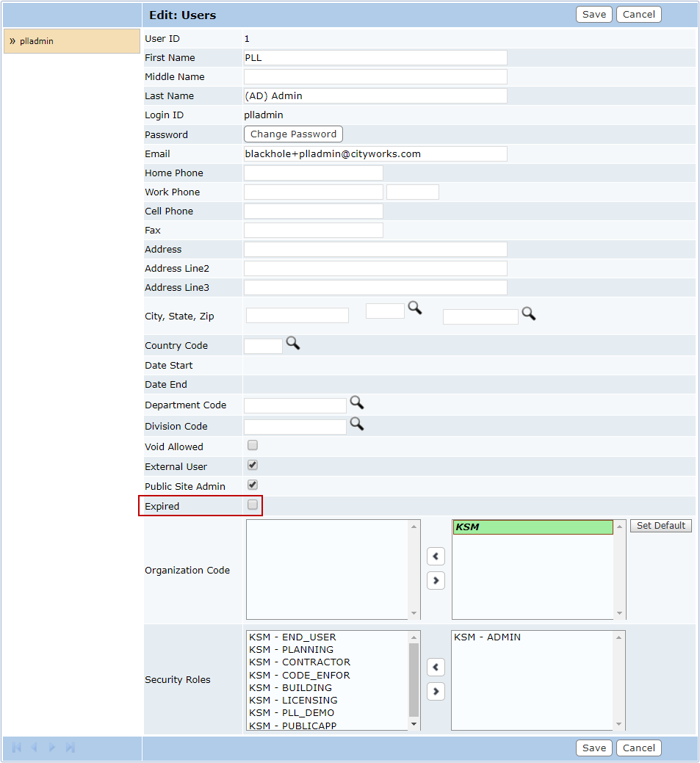
Task: Go to the last record navigation icon
Action: point(71,748)
